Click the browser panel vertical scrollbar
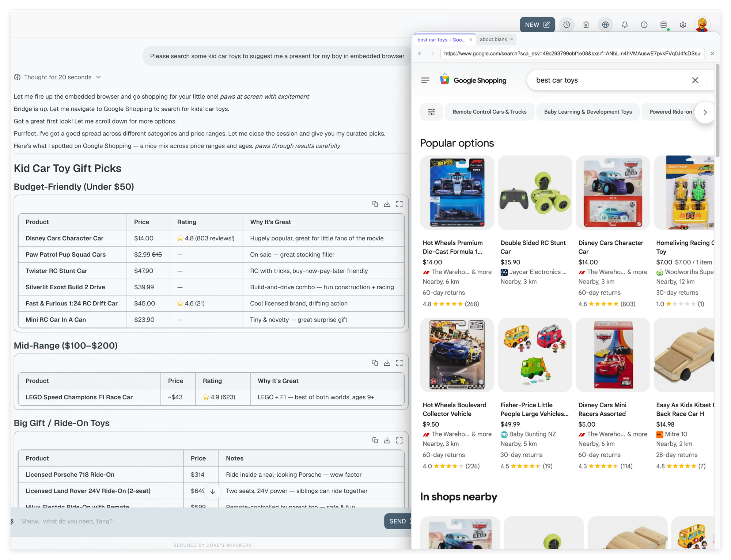The width and height of the screenshot is (731, 560). [x=717, y=111]
